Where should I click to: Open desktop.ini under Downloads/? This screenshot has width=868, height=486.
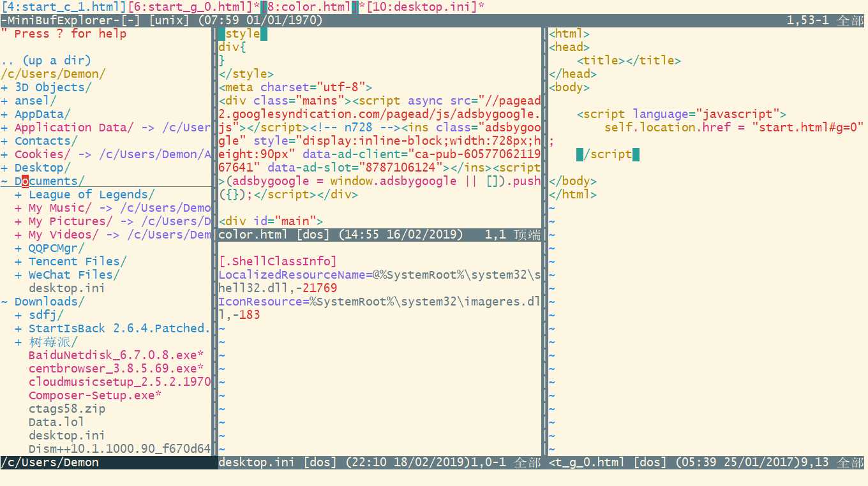(x=67, y=436)
